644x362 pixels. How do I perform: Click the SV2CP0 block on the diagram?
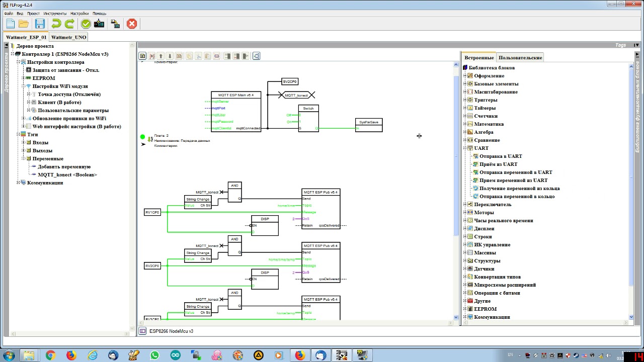[x=290, y=81]
